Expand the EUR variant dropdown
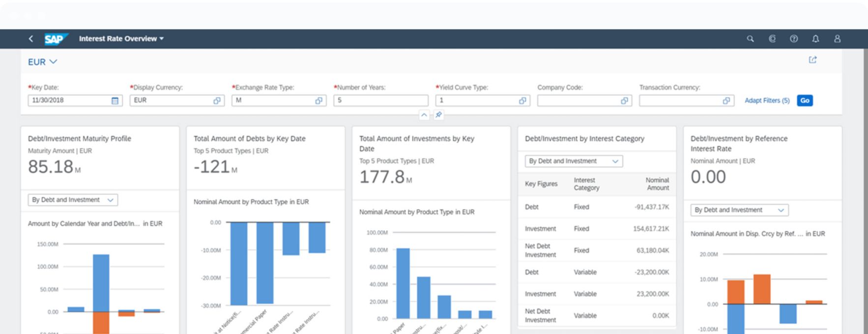This screenshot has width=868, height=334. tap(43, 62)
